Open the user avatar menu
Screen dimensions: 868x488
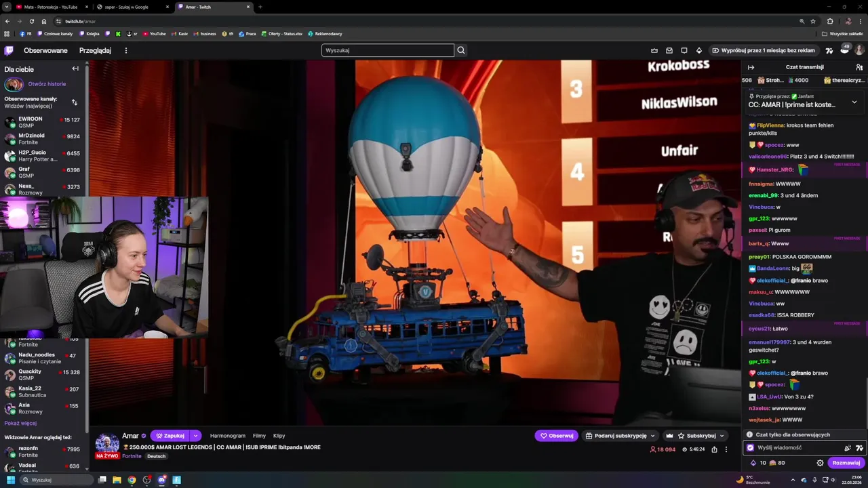[859, 50]
